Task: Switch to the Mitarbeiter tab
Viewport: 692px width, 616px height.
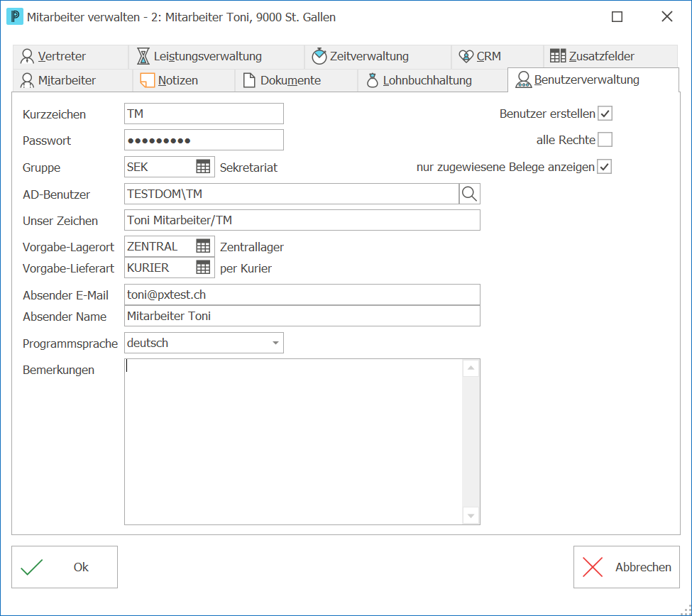Action: (x=73, y=80)
